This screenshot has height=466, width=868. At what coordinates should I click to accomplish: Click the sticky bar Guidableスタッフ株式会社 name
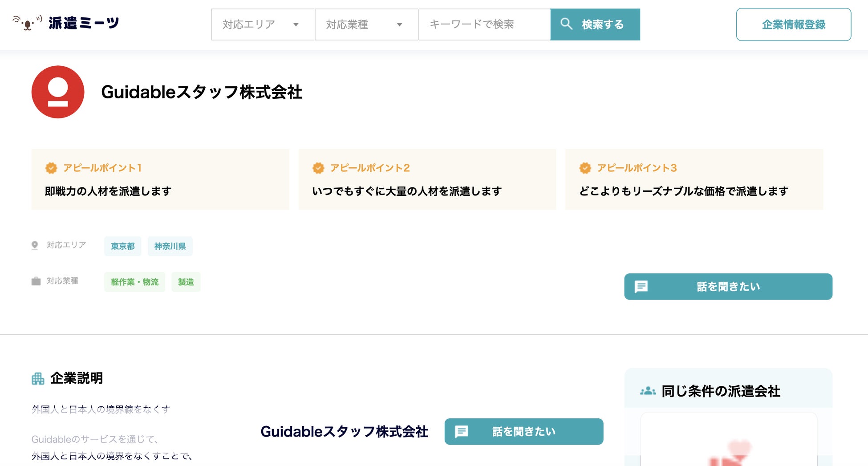[x=344, y=432]
